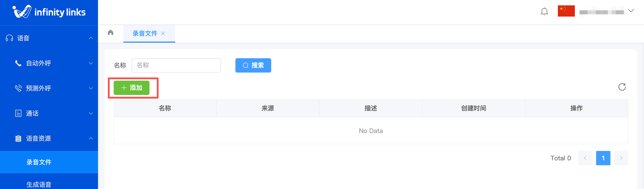Viewport: 644px width, 189px height.
Task: Click the notification bell icon
Action: pos(544,11)
